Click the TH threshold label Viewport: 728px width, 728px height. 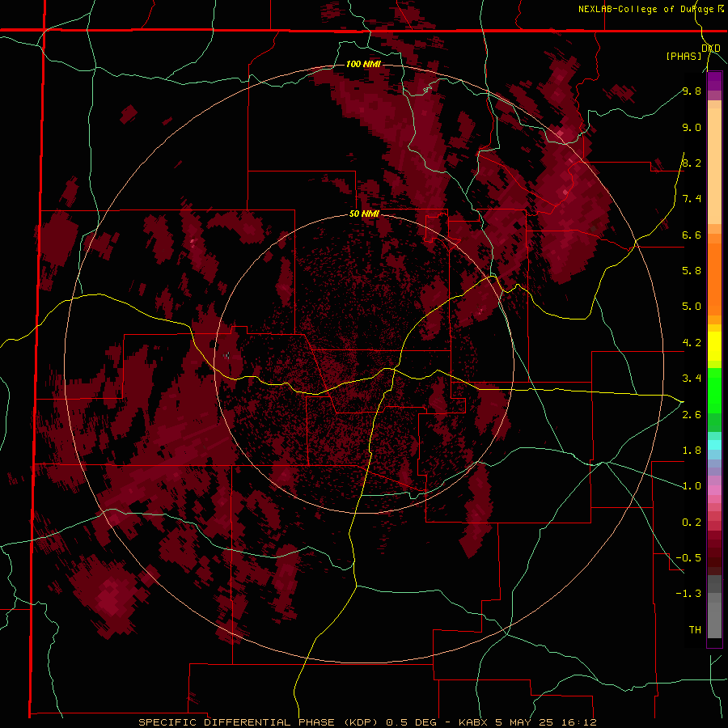click(x=695, y=630)
